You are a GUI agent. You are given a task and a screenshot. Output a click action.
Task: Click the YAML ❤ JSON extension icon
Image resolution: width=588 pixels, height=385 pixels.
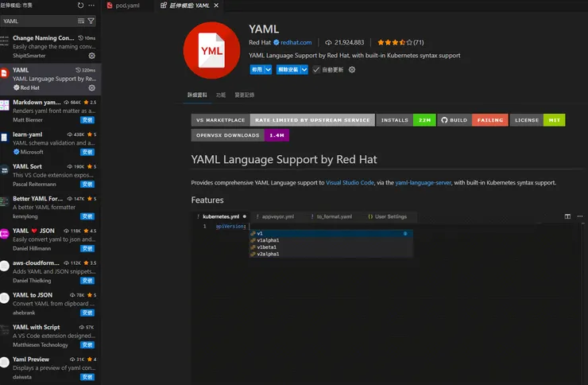click(5, 234)
